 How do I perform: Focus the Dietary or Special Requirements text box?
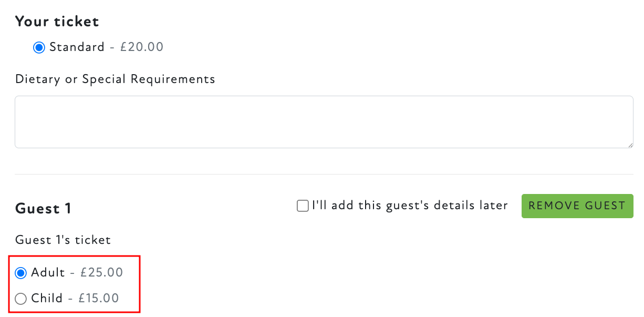coord(324,122)
